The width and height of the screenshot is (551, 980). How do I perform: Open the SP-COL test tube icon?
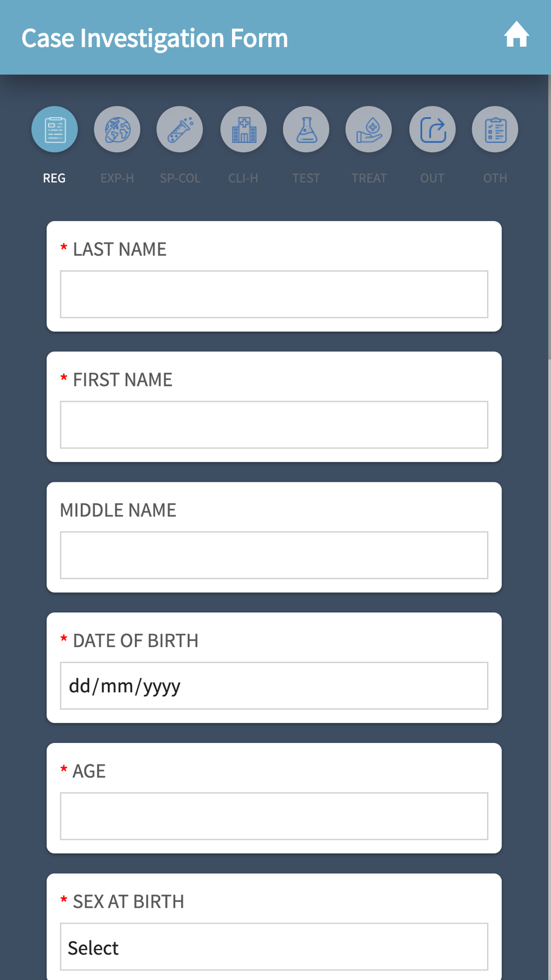click(x=180, y=130)
